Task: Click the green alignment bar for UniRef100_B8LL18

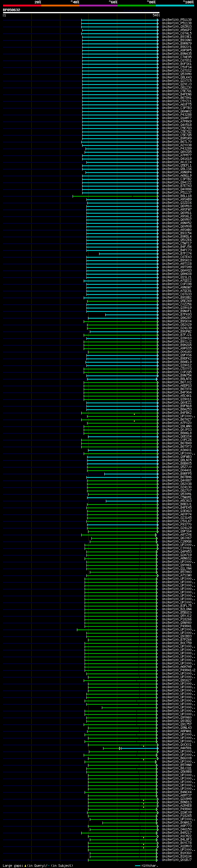Action: tap(115, 196)
